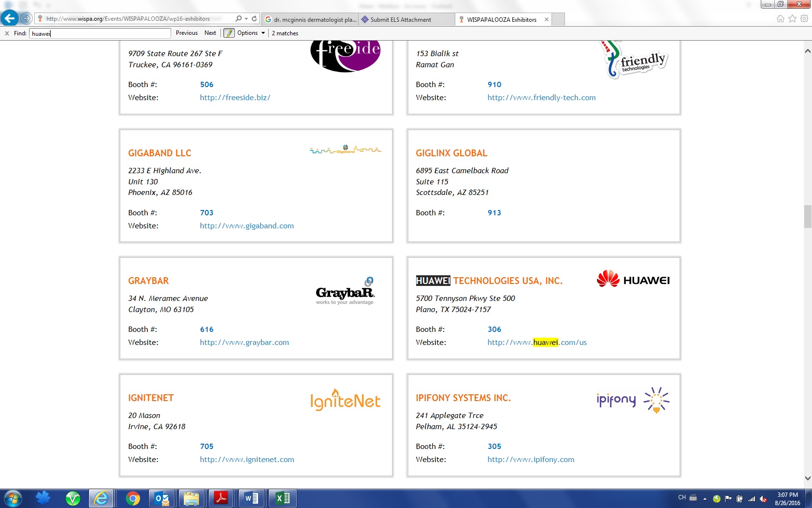The image size is (812, 508).
Task: Open the freeside.biz website link
Action: tap(235, 97)
